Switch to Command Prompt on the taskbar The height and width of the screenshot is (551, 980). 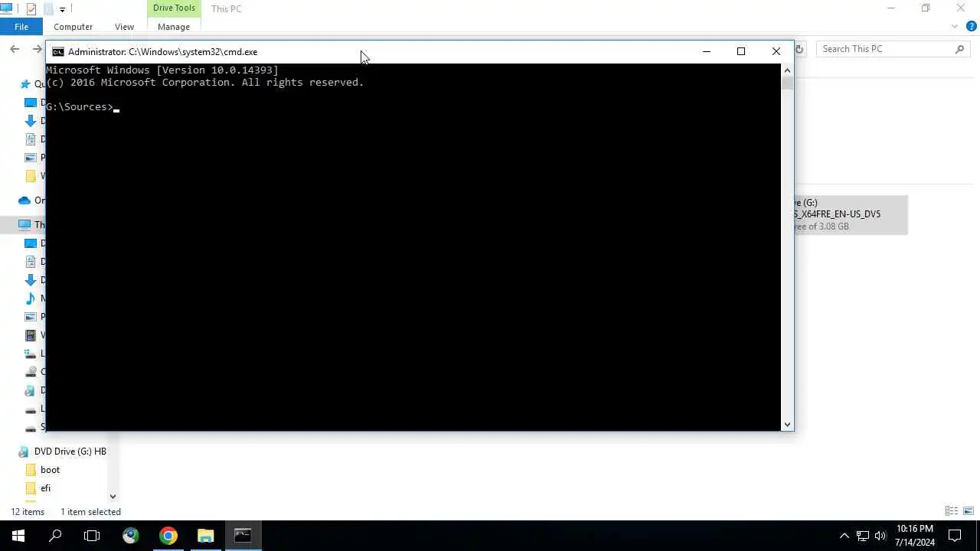(243, 536)
